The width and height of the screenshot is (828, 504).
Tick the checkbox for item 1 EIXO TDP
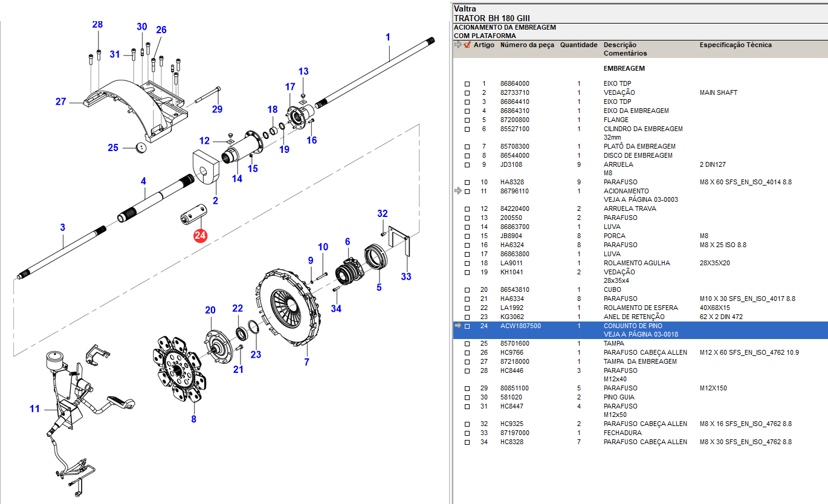pyautogui.click(x=467, y=84)
